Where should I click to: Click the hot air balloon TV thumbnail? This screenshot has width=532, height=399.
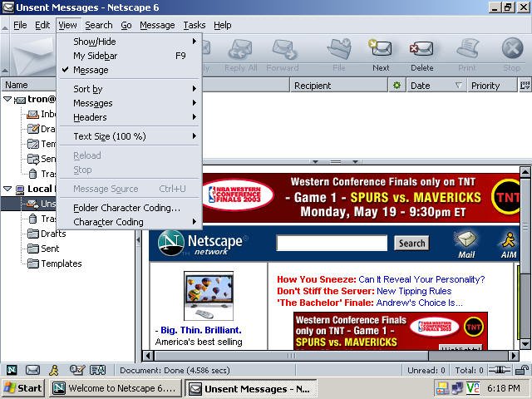point(209,296)
